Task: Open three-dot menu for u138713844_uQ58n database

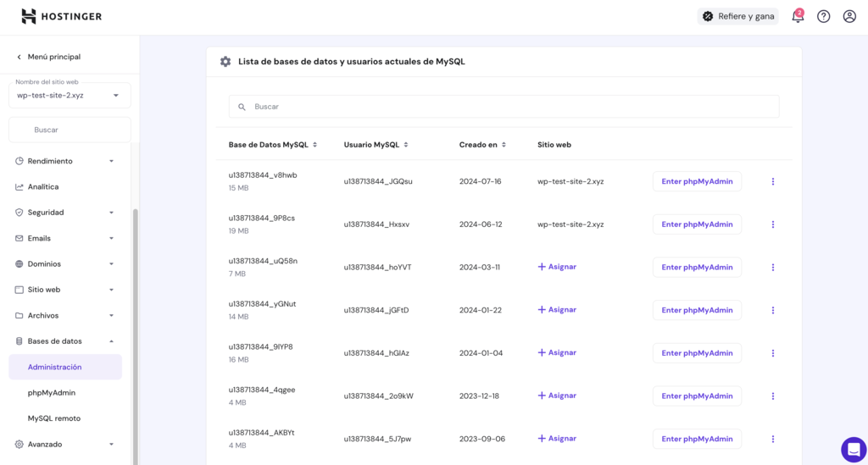Action: pyautogui.click(x=772, y=268)
